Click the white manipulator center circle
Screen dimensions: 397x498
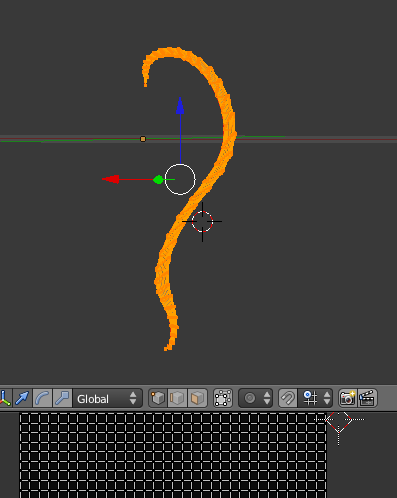tap(180, 179)
